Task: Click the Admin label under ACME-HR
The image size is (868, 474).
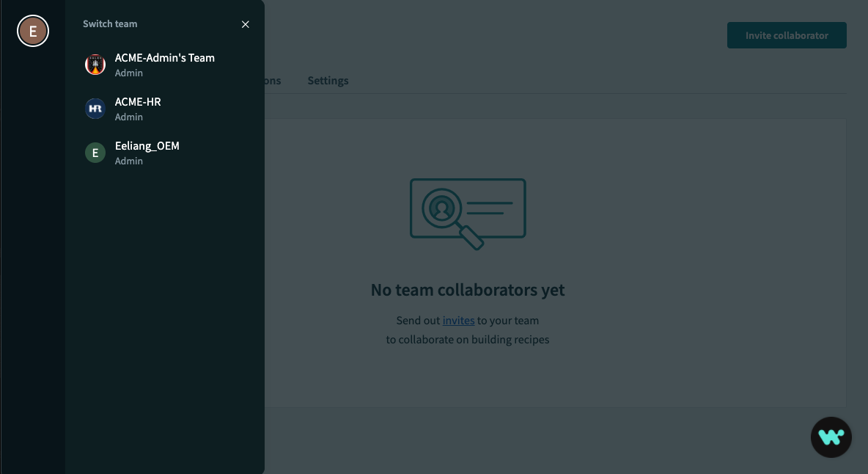Action: [128, 117]
